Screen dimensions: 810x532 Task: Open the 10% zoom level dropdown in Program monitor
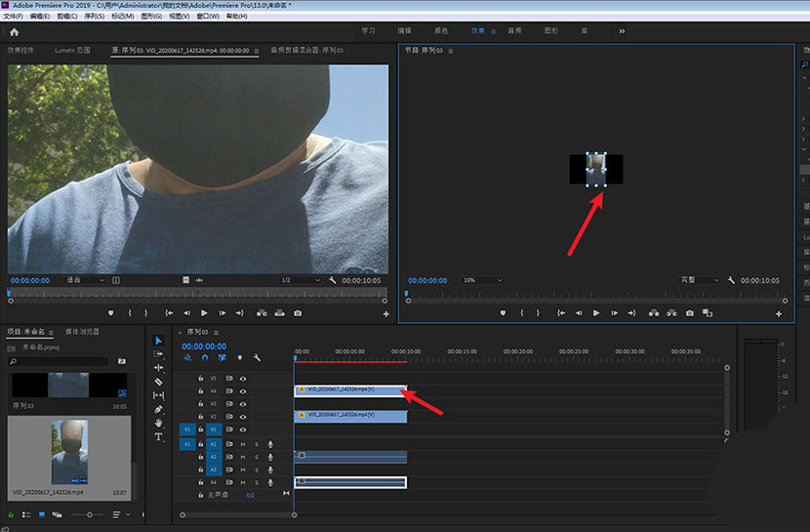click(x=482, y=280)
